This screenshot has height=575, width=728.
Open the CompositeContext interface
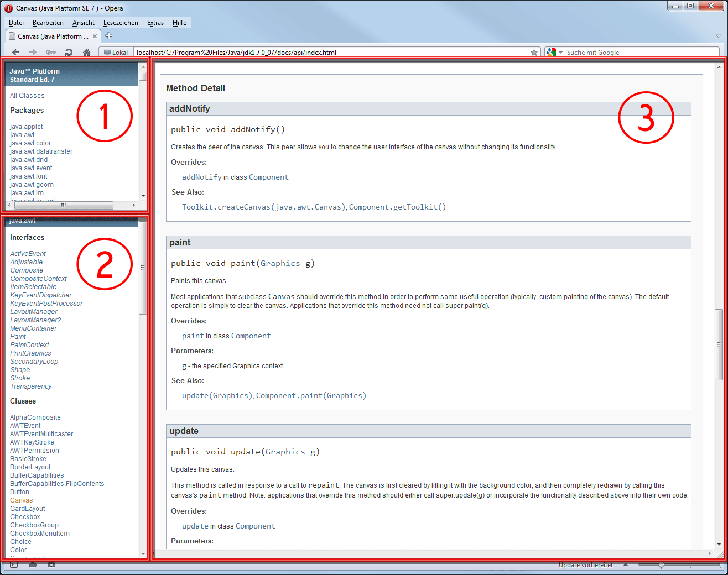(x=38, y=279)
